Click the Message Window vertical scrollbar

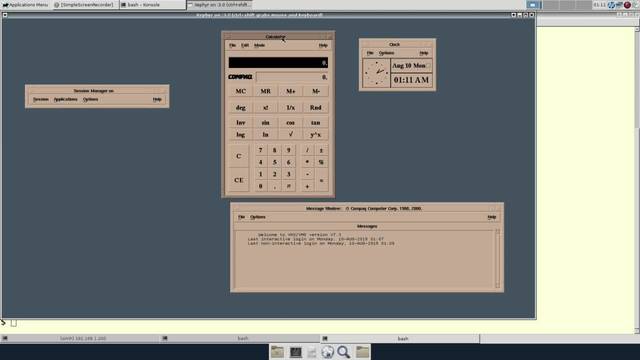pyautogui.click(x=497, y=258)
